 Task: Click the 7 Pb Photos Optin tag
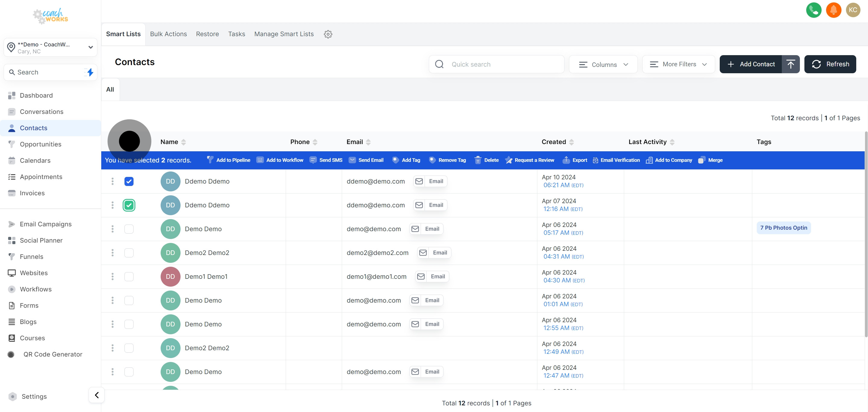click(783, 228)
